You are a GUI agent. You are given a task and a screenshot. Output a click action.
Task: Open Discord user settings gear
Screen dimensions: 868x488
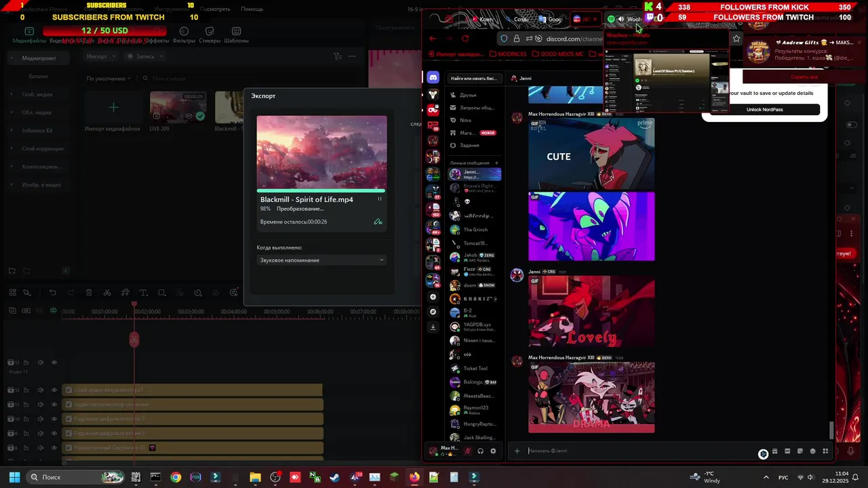click(493, 451)
